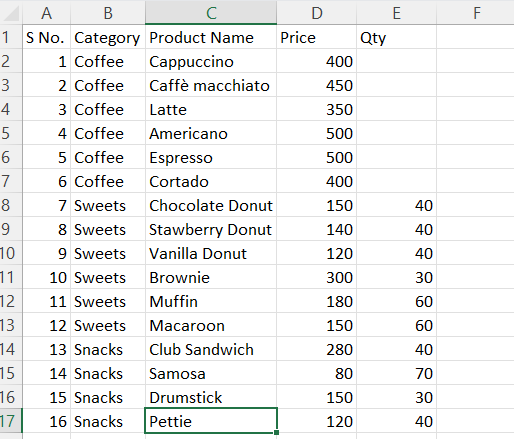
Task: Select Brownie's quantity 30
Action: pos(396,277)
